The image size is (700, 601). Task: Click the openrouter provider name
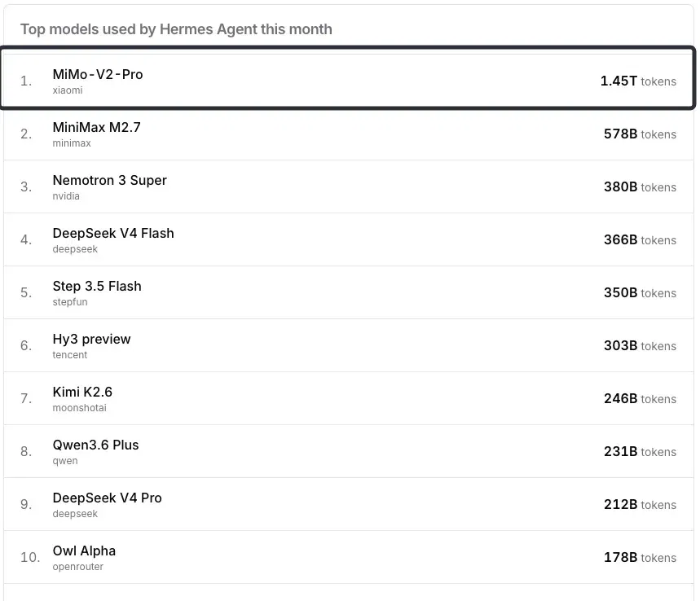77,567
